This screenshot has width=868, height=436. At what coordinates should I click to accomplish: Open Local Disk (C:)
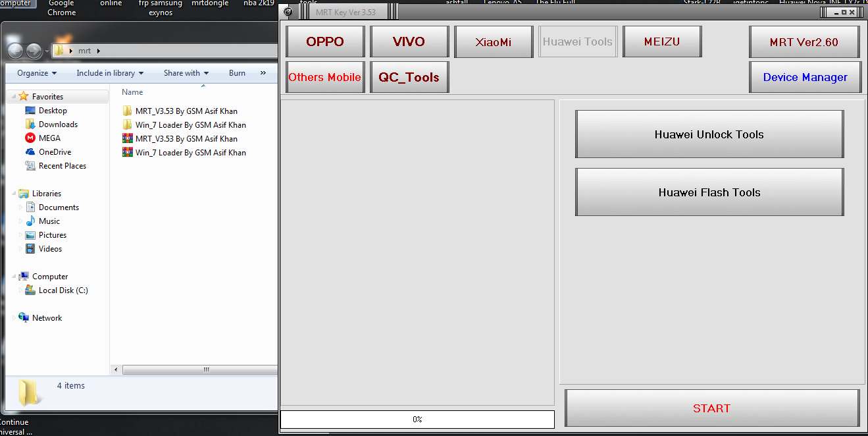click(63, 290)
